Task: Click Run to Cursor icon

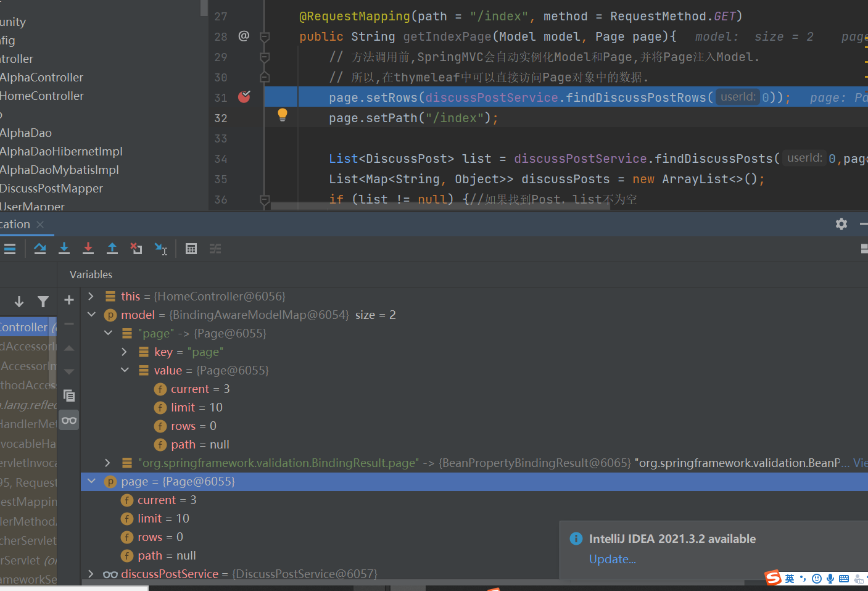Action: (160, 249)
